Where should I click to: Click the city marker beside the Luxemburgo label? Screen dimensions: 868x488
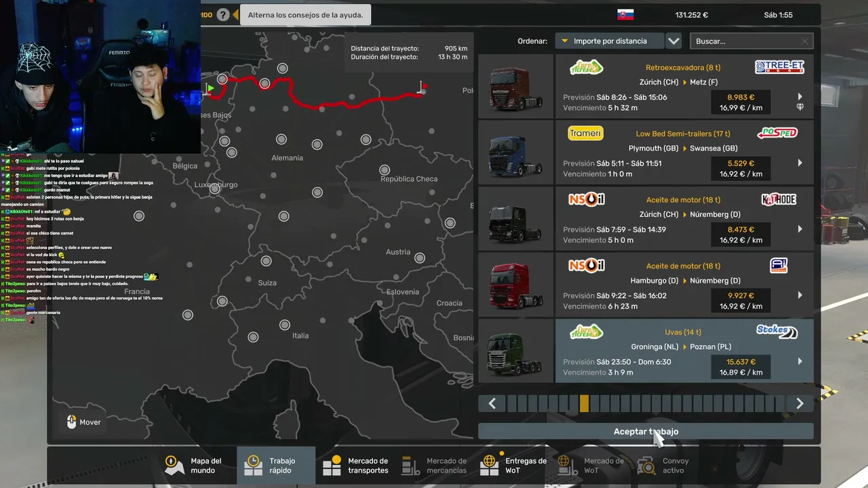click(x=215, y=189)
